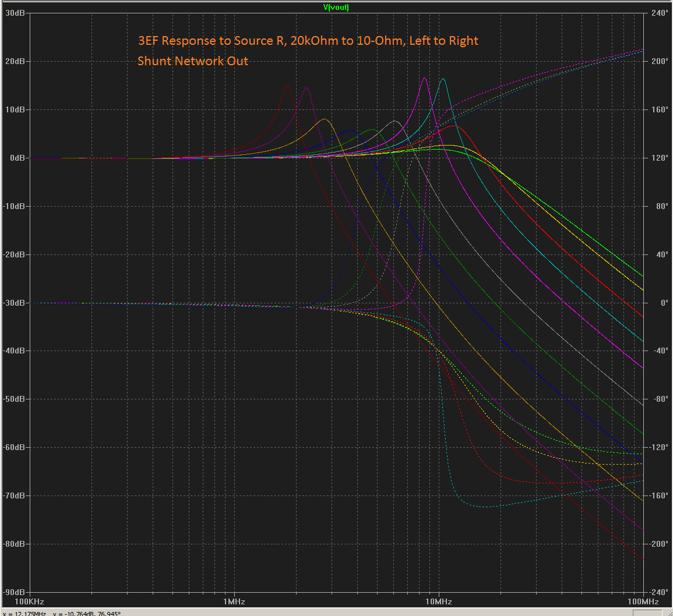Select the 'Shunt Network Out' annotation text

[193, 61]
